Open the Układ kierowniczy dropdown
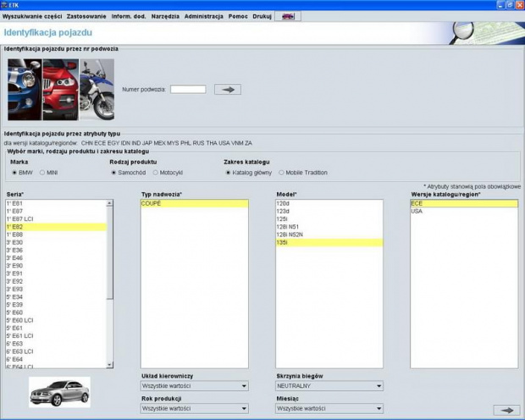This screenshot has height=420, width=525. pos(195,386)
